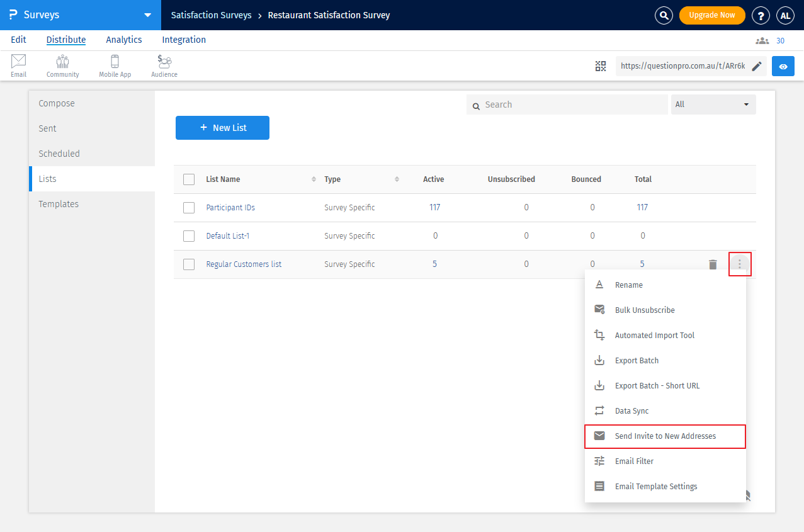Open the QR code icon
Screen dimensions: 804x532
(x=601, y=66)
